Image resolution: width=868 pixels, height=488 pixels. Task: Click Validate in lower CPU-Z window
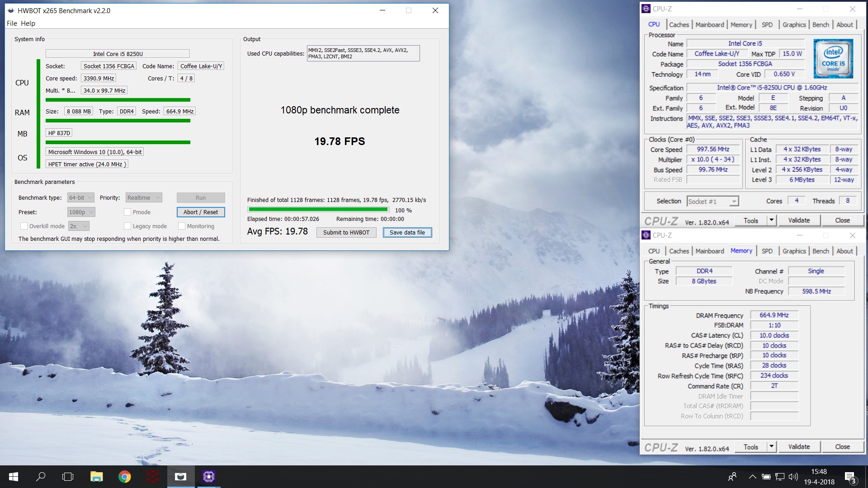[799, 447]
